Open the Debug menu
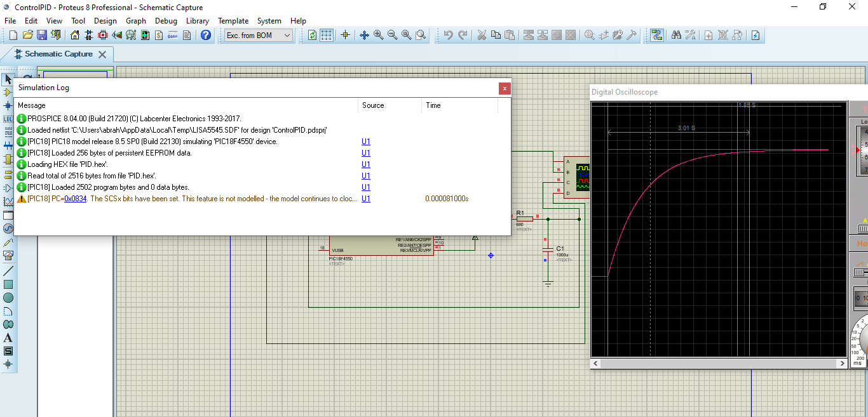The width and height of the screenshot is (868, 417). click(x=166, y=21)
